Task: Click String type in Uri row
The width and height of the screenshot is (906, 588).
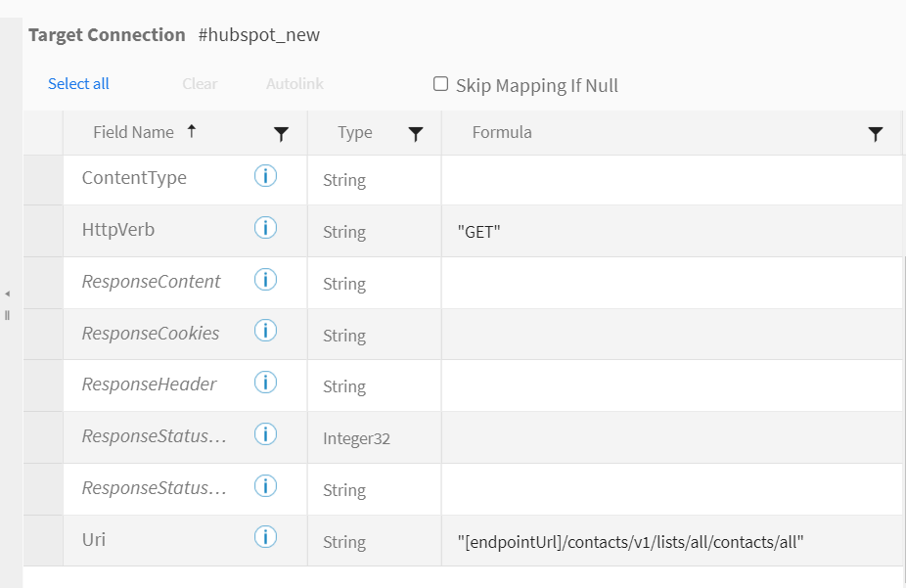Action: [344, 542]
